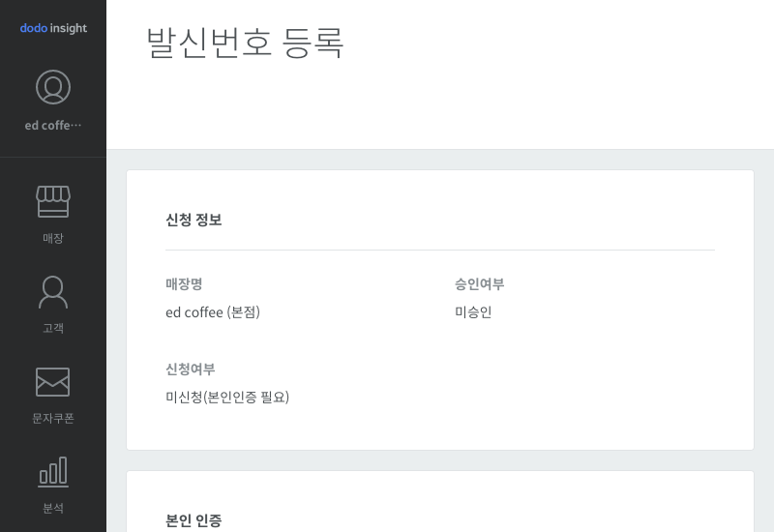
Task: Select the 문자쿠폰 menu label
Action: (53, 419)
